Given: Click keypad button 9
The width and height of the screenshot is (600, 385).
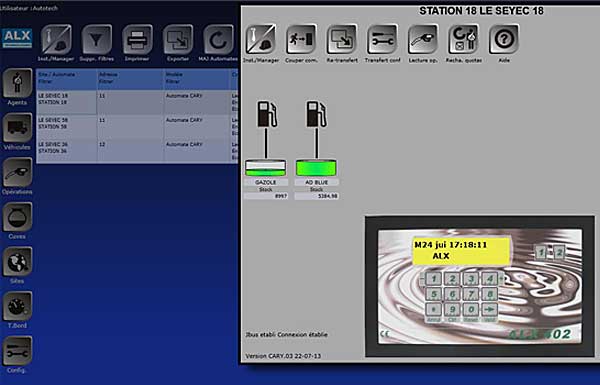Looking at the screenshot, I should pos(452,309).
